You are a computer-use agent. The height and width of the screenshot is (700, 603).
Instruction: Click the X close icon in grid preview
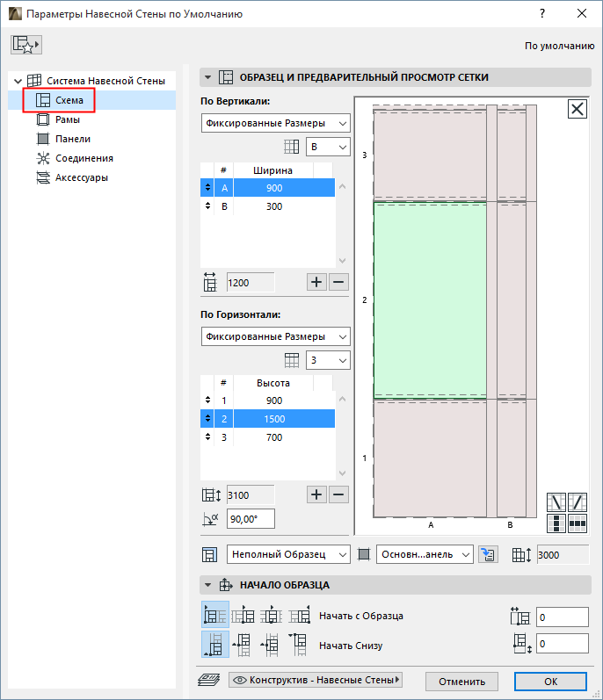point(578,109)
